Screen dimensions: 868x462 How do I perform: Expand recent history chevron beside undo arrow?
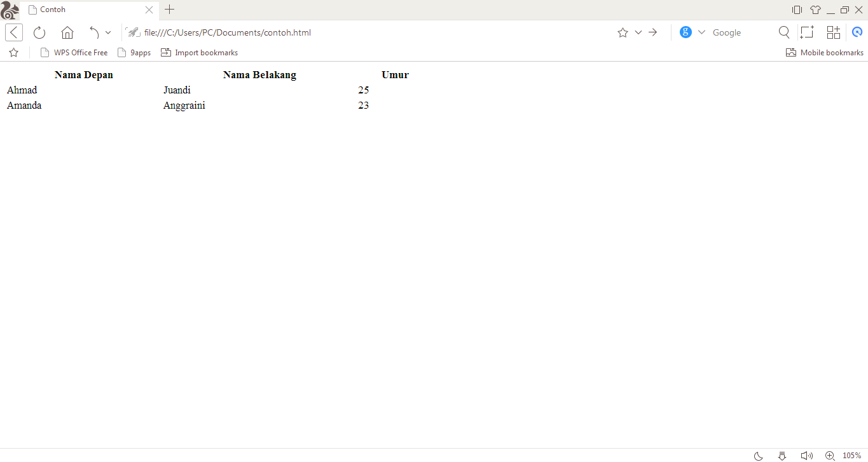tap(108, 32)
